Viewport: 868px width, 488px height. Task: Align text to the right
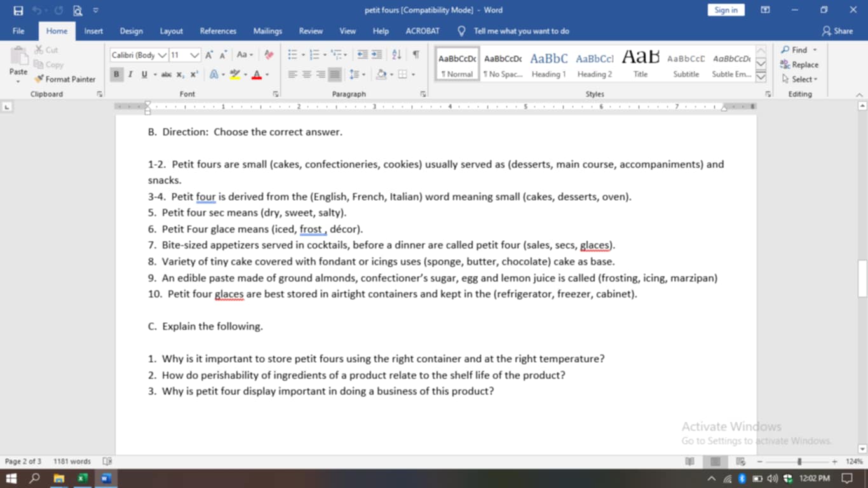coord(321,74)
